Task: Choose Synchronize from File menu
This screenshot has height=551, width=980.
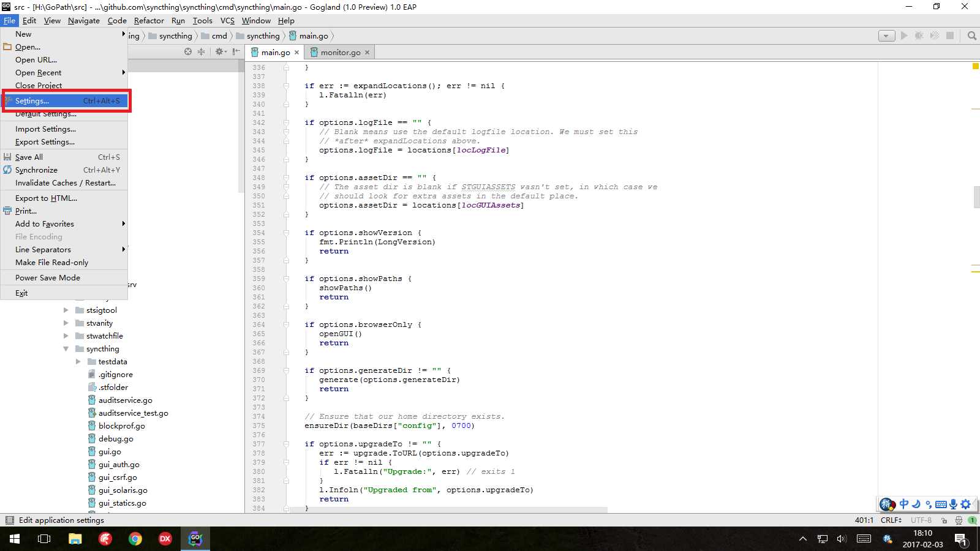Action: click(64, 170)
